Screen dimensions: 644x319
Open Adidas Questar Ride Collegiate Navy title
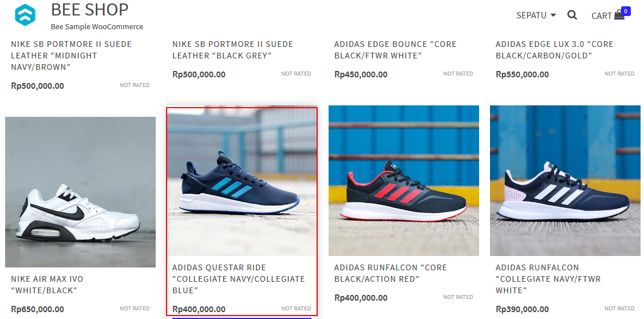239,279
